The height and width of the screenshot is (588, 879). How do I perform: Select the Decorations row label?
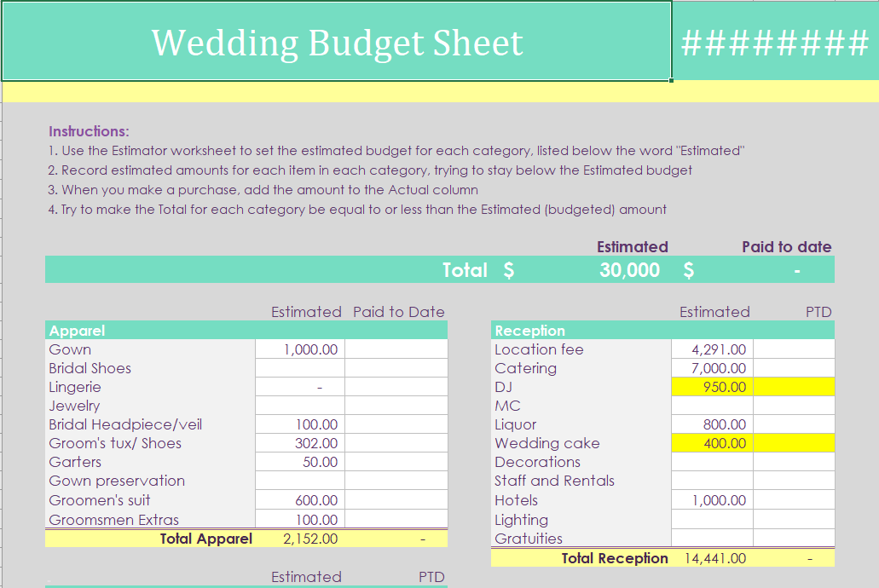(x=538, y=462)
